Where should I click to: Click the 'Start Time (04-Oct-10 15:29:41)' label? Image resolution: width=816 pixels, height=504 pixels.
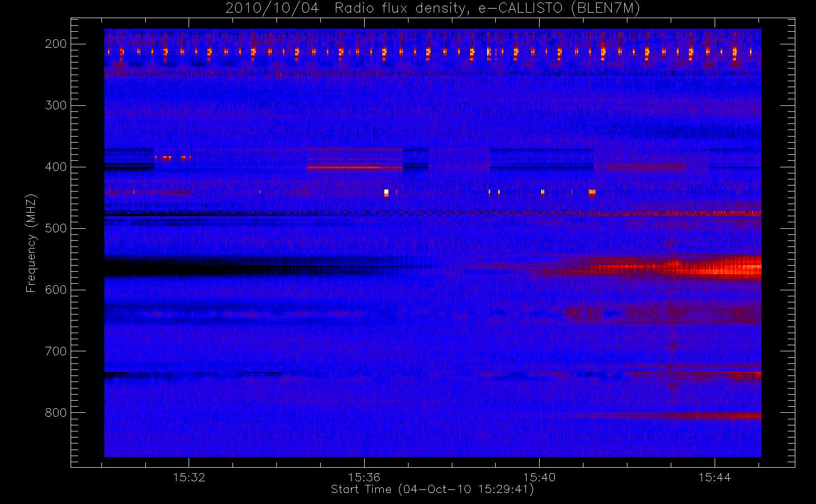tap(432, 489)
